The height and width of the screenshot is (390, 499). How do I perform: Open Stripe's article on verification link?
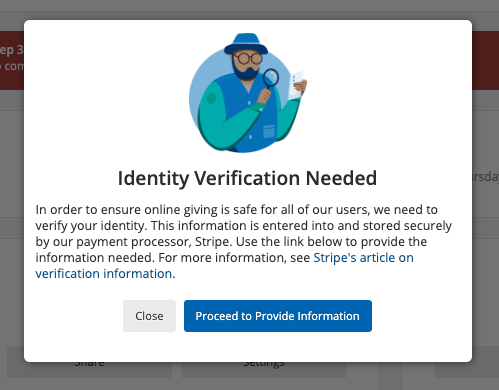point(224,266)
